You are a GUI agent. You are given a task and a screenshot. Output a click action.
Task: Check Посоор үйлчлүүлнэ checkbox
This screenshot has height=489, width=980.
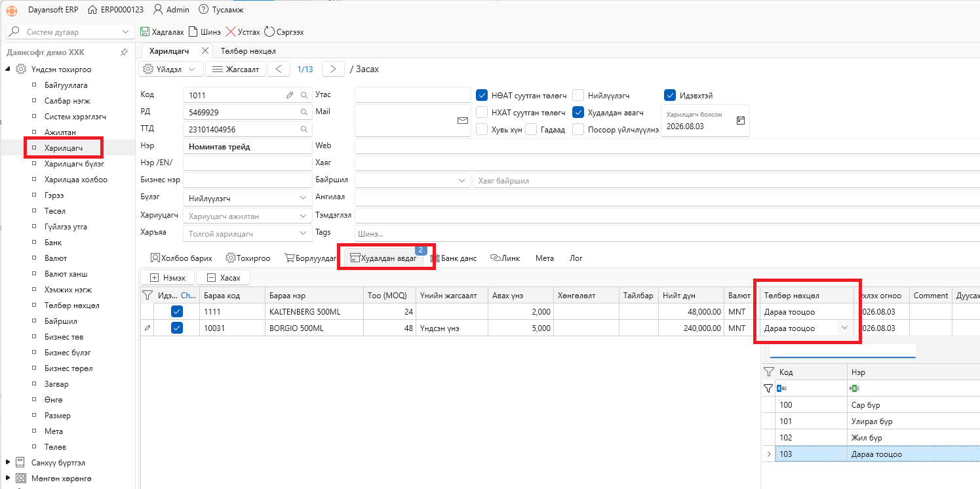coord(578,129)
